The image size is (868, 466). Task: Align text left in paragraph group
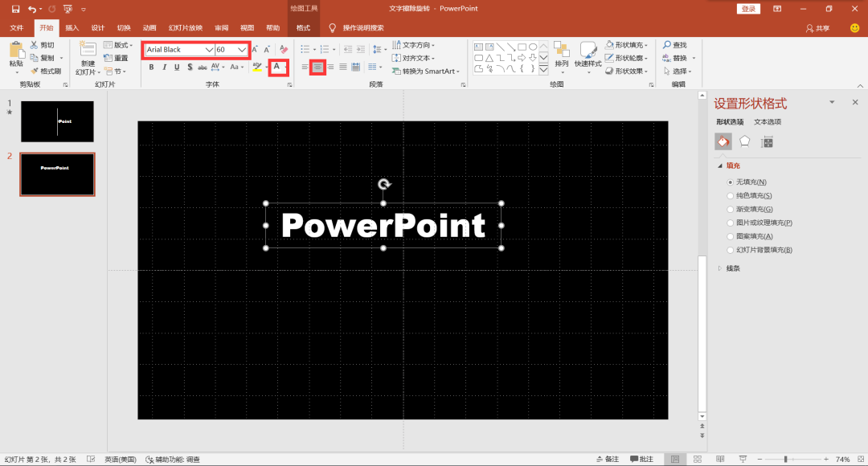(x=305, y=67)
